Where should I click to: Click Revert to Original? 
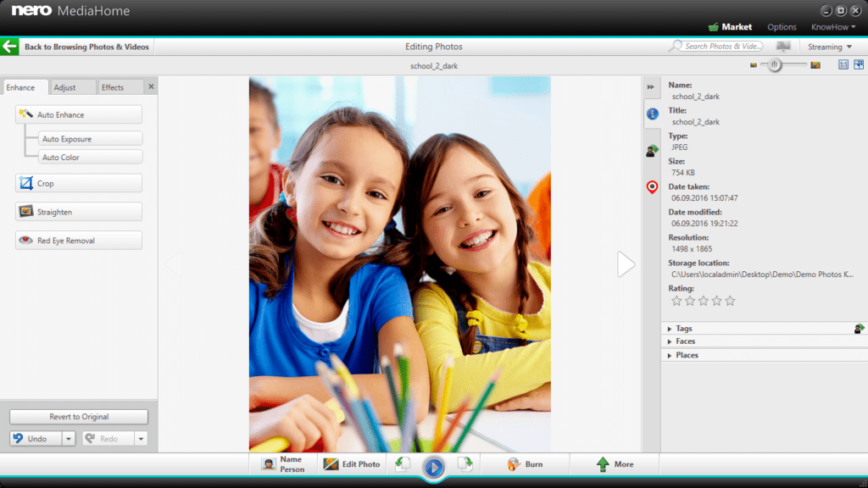coord(79,417)
